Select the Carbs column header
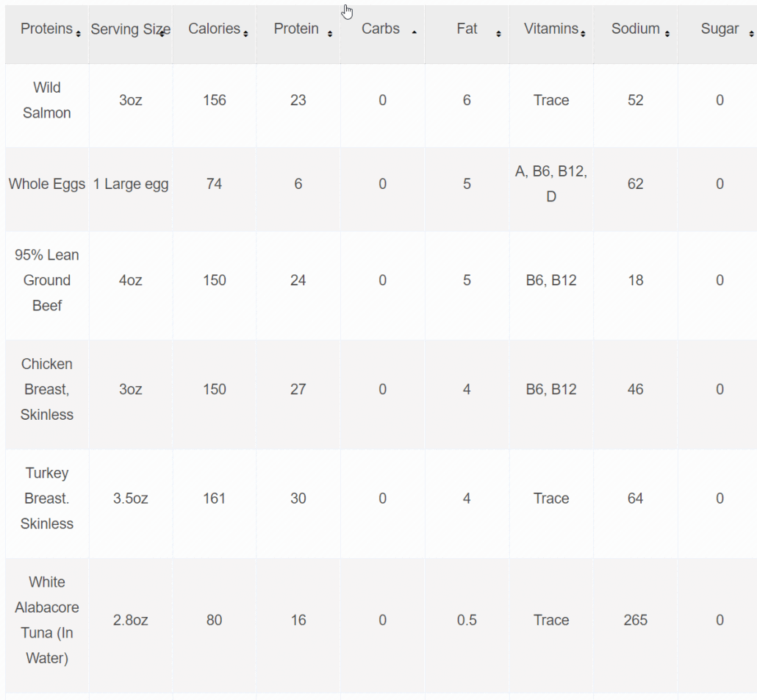Image resolution: width=757 pixels, height=700 pixels. 382,35
